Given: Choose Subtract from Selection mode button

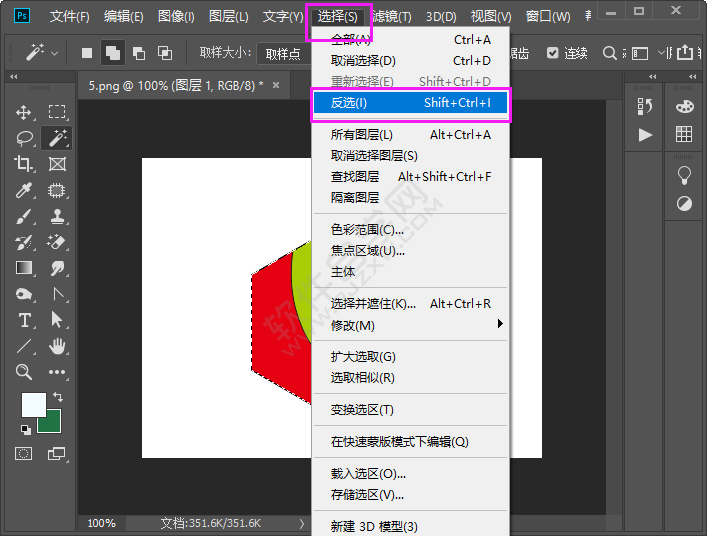Looking at the screenshot, I should 139,53.
